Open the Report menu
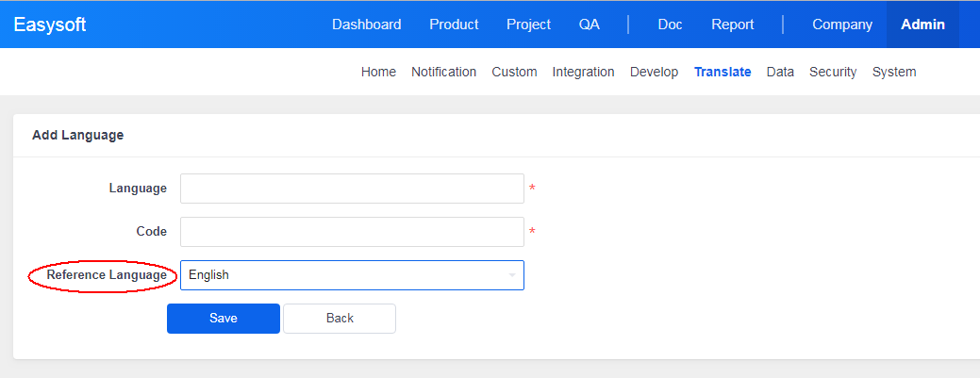This screenshot has width=980, height=378. (732, 25)
